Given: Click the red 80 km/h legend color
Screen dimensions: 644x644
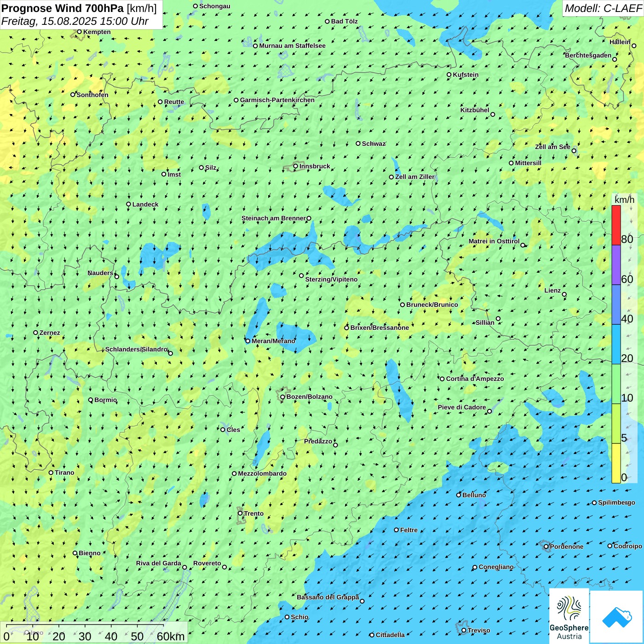Looking at the screenshot, I should coord(616,225).
